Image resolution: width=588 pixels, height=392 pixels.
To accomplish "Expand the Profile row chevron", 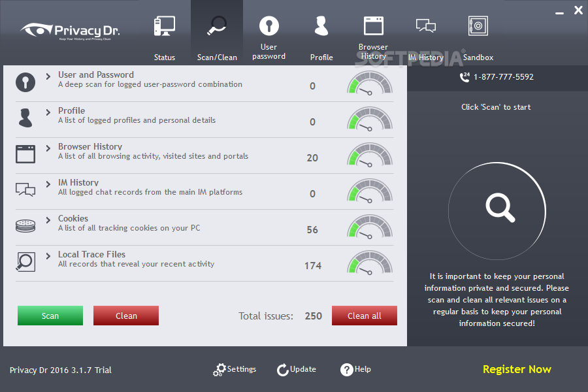I will click(x=48, y=112).
